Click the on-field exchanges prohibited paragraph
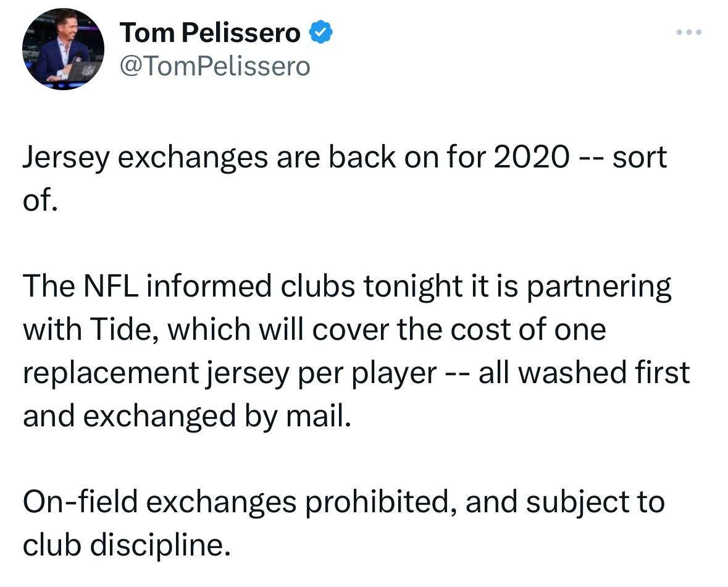 344,523
